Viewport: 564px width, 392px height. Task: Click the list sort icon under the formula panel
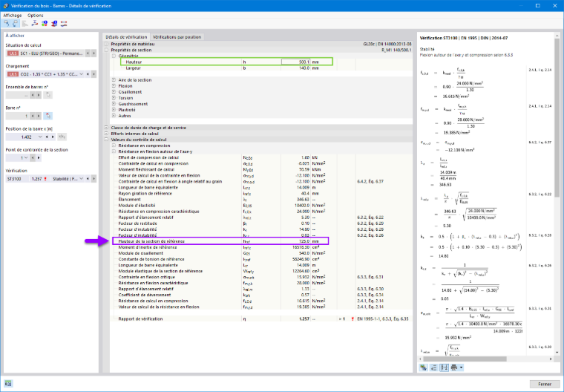click(x=434, y=367)
